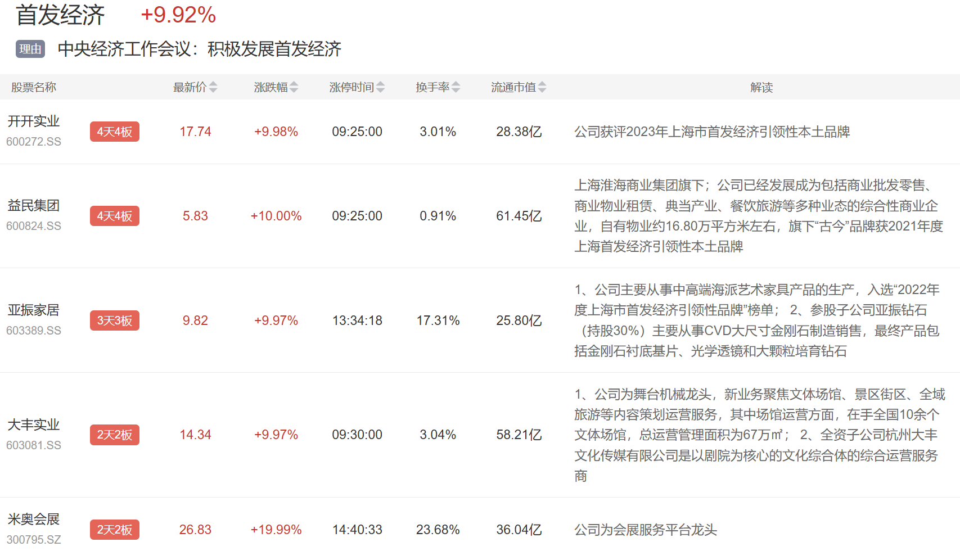Open 开开实业 stock name link
Viewport: 960px width, 560px height.
tap(34, 121)
